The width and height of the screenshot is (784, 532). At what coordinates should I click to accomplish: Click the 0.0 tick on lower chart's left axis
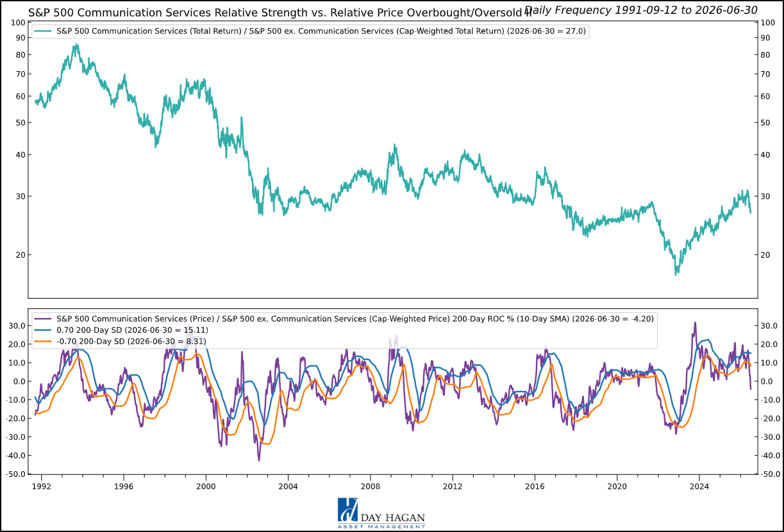pos(19,381)
